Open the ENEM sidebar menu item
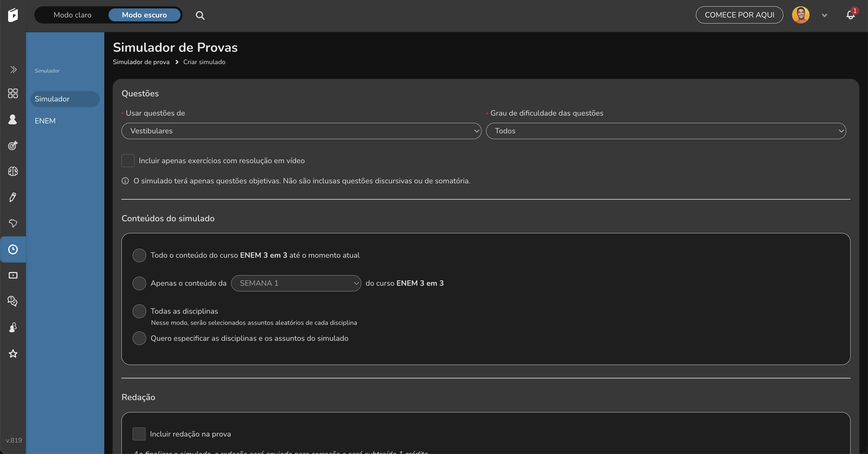 [45, 121]
